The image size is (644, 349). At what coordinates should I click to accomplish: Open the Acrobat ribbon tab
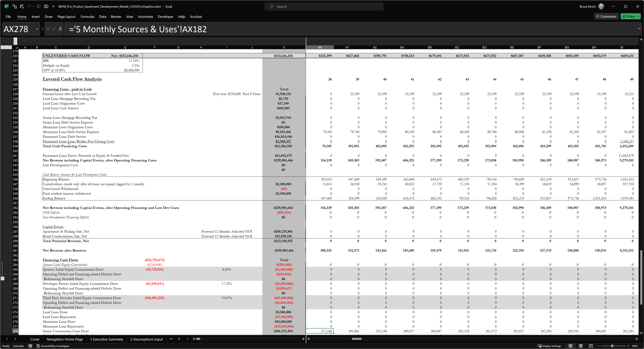click(x=196, y=16)
